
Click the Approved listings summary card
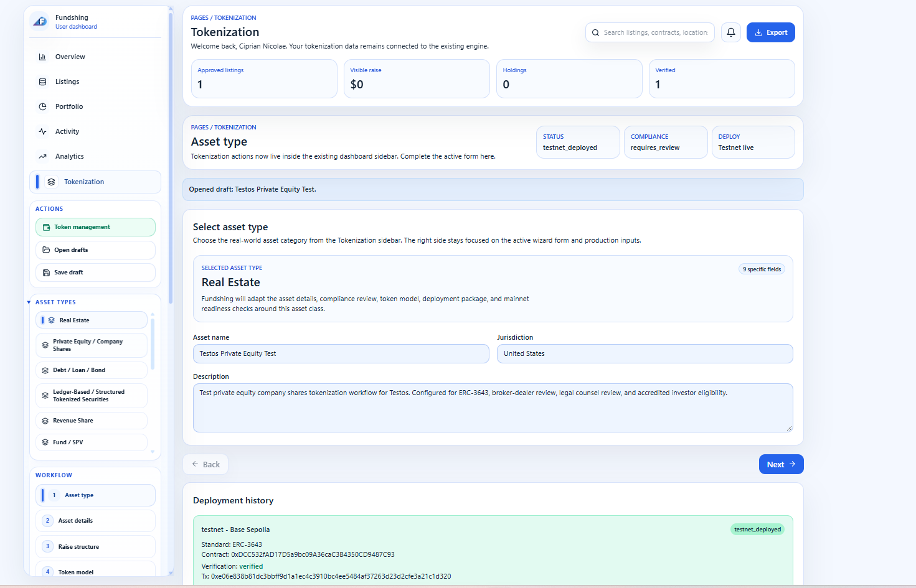coord(264,78)
